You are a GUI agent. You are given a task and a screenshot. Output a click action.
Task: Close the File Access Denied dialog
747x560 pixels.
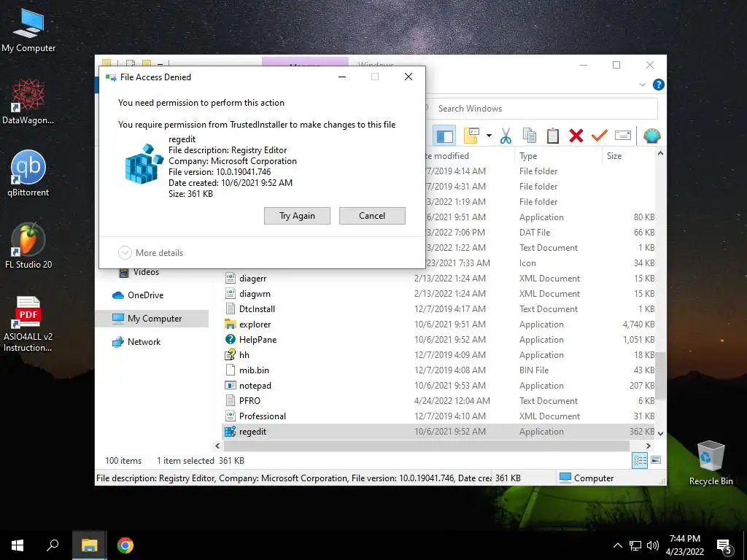coord(409,77)
